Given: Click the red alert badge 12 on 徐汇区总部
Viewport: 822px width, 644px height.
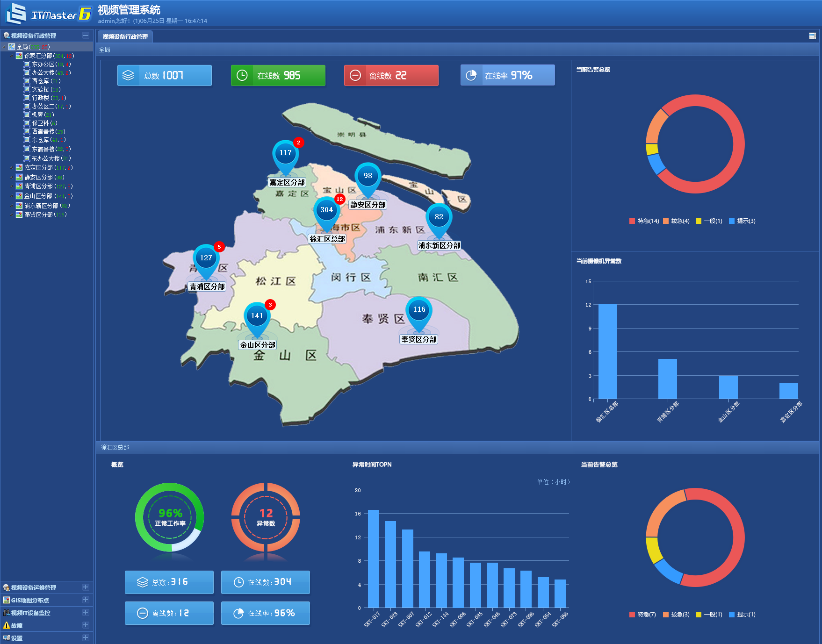Looking at the screenshot, I should [339, 199].
